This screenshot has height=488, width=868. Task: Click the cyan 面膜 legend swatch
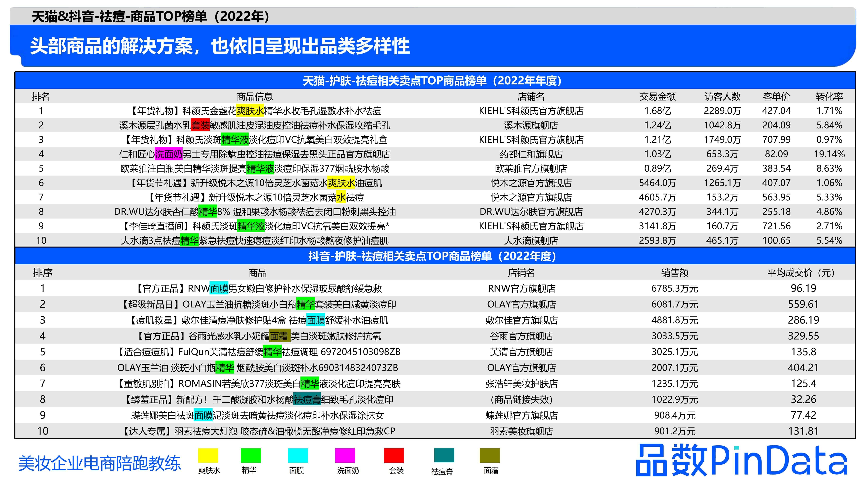[x=298, y=455]
